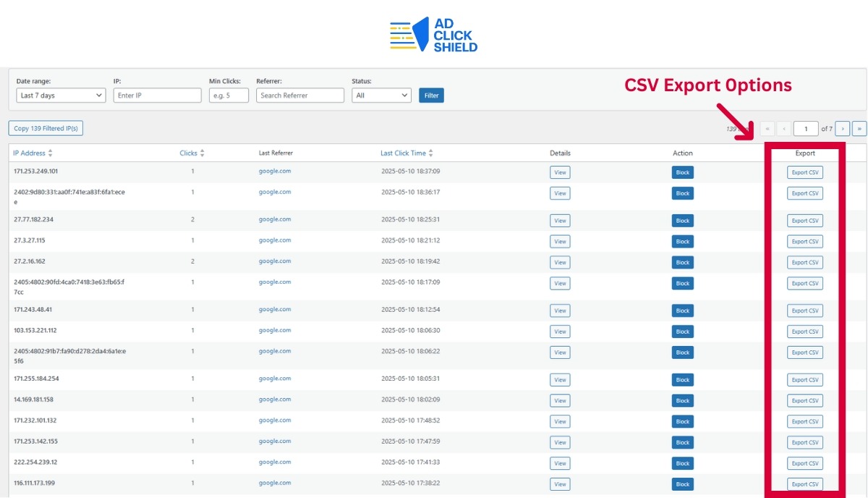The image size is (868, 498).
Task: Open google.com referrer for 171.253.249.101
Action: [x=275, y=171]
